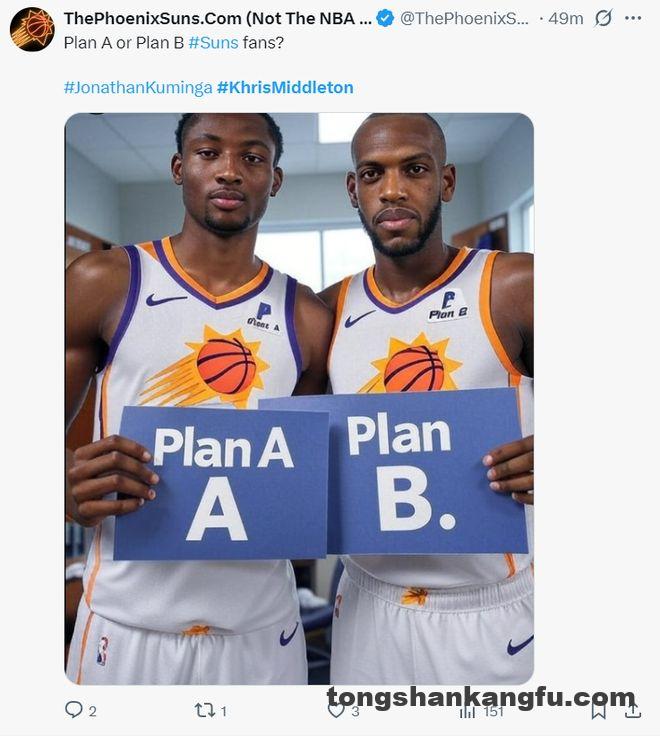Expand the Plan A Plan B image
This screenshot has width=660, height=736.
(x=299, y=399)
